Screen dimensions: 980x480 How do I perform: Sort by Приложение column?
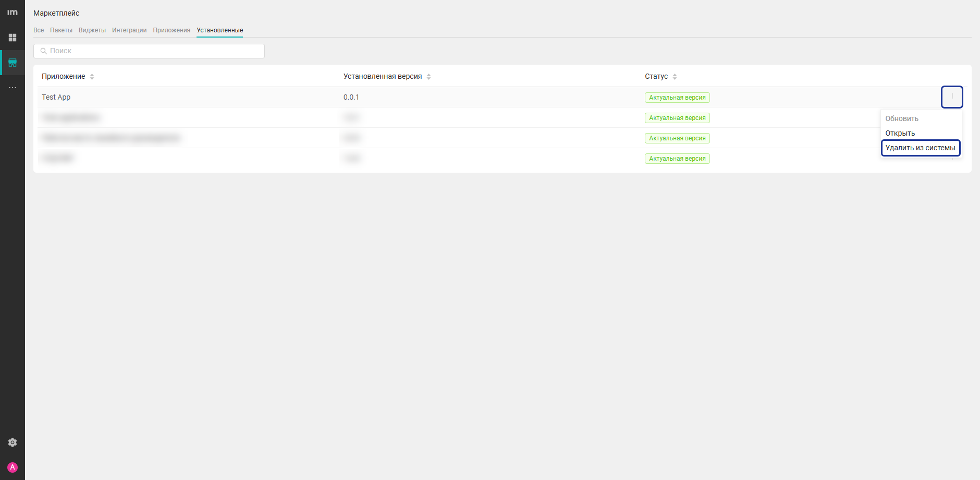(x=92, y=77)
